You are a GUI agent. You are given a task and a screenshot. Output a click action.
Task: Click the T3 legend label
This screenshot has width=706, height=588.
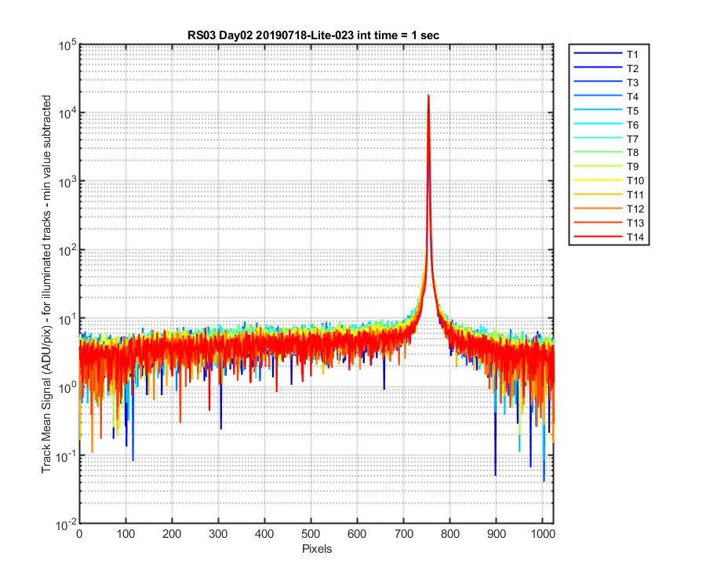pyautogui.click(x=632, y=83)
